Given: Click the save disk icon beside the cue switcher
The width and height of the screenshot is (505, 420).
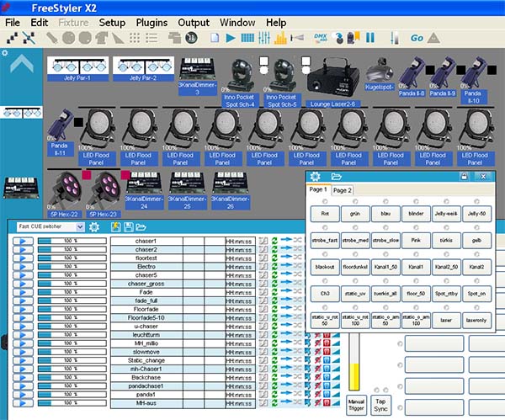Looking at the screenshot, I should 127,227.
